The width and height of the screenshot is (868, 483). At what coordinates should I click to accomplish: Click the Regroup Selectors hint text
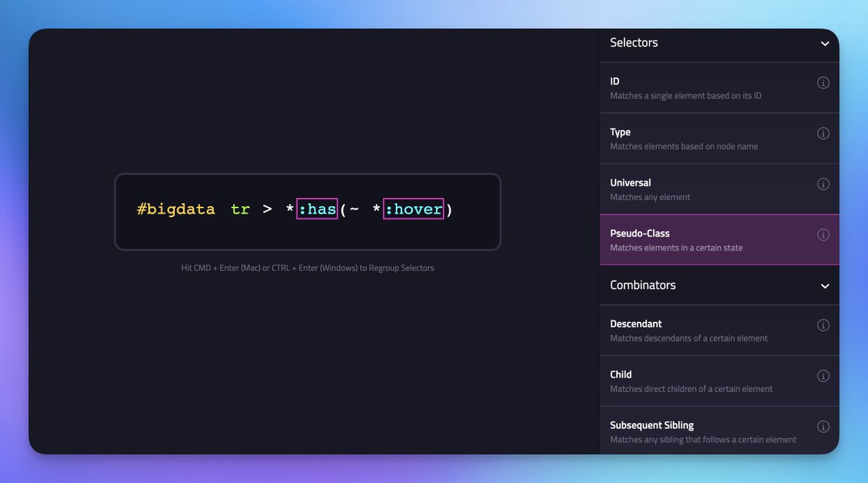[307, 268]
